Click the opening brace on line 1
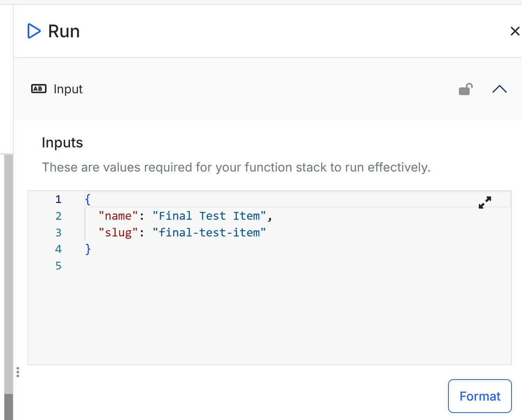The height and width of the screenshot is (420, 522). pyautogui.click(x=88, y=199)
